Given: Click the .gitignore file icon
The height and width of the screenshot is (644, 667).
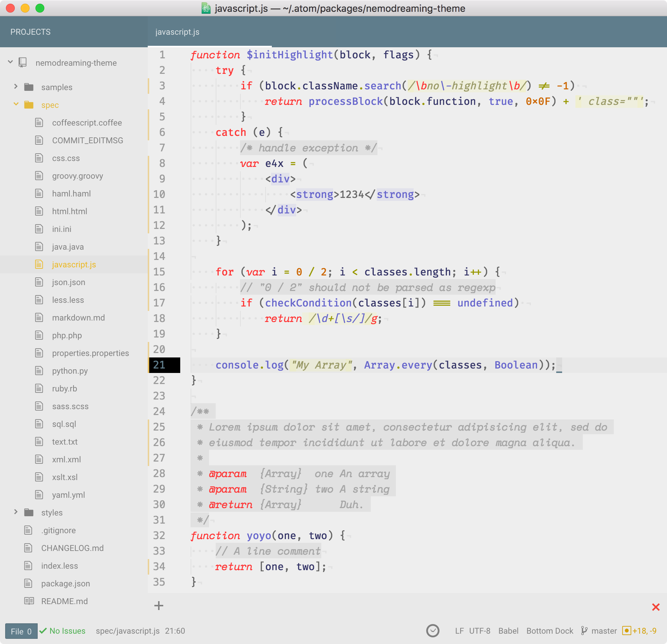Looking at the screenshot, I should point(28,530).
